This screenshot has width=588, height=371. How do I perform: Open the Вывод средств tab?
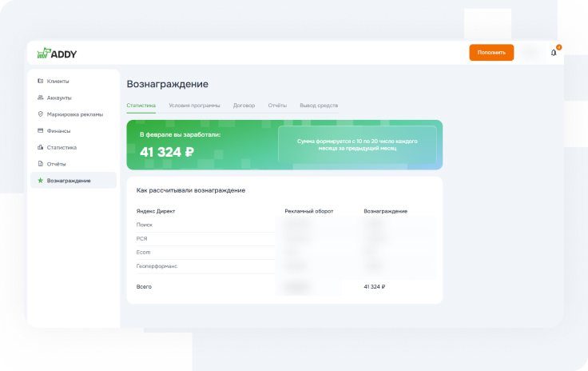tap(319, 106)
